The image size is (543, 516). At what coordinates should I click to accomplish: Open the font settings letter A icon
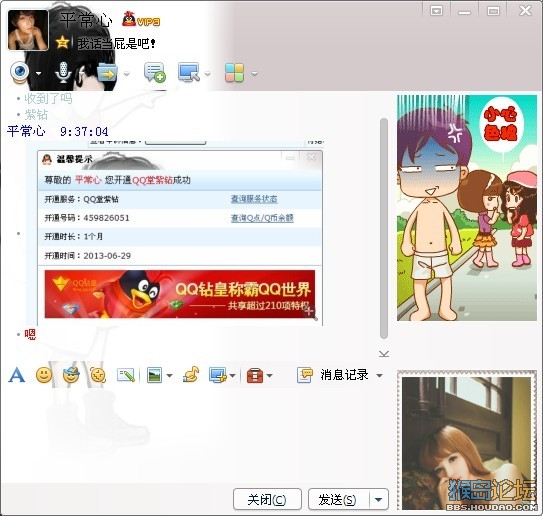click(17, 375)
